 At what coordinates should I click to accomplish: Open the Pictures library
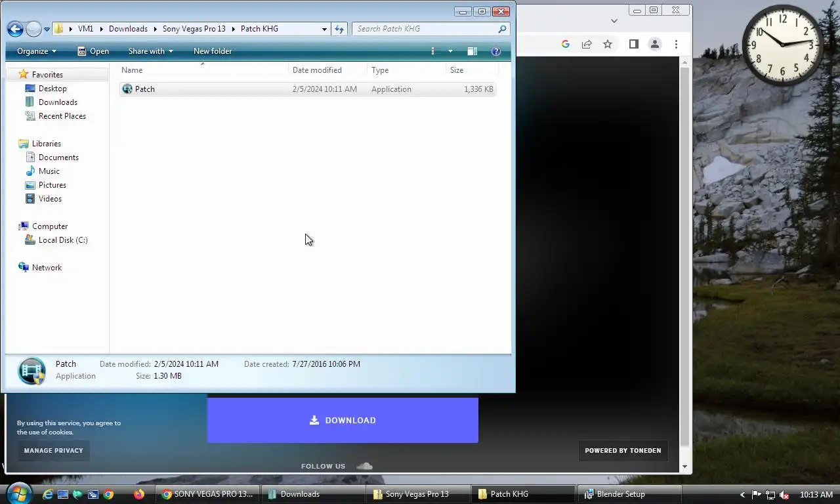coord(46,185)
